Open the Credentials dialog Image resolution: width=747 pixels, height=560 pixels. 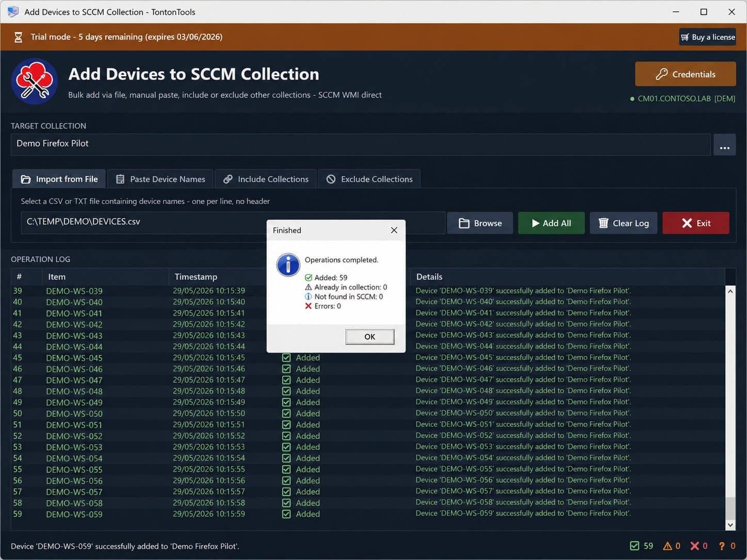(685, 74)
